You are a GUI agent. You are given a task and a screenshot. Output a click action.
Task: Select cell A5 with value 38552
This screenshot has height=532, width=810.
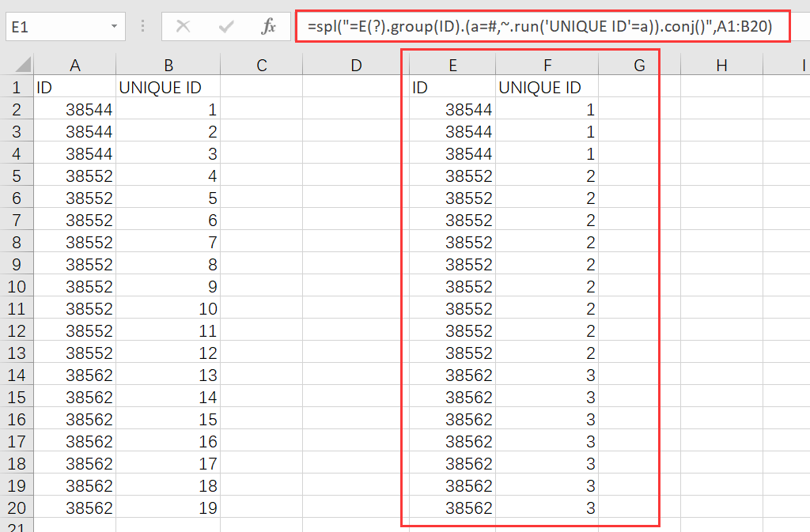75,175
